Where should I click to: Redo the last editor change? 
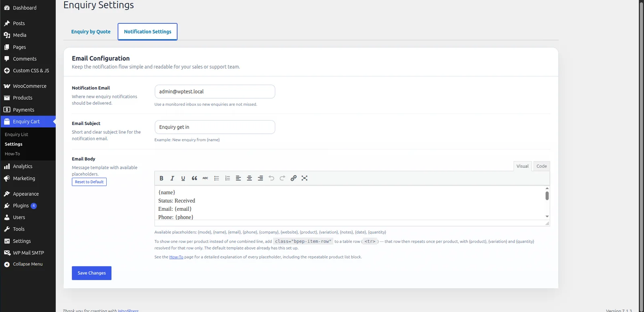tap(283, 178)
